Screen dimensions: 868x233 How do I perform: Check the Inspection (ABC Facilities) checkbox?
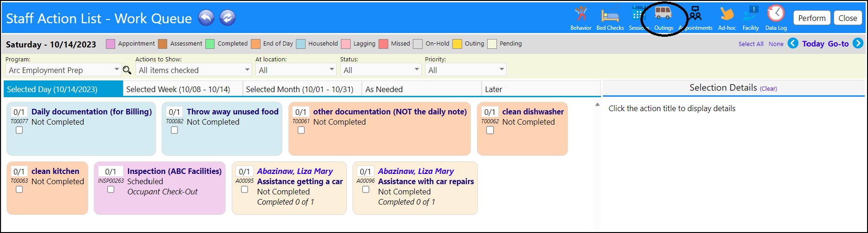[111, 189]
